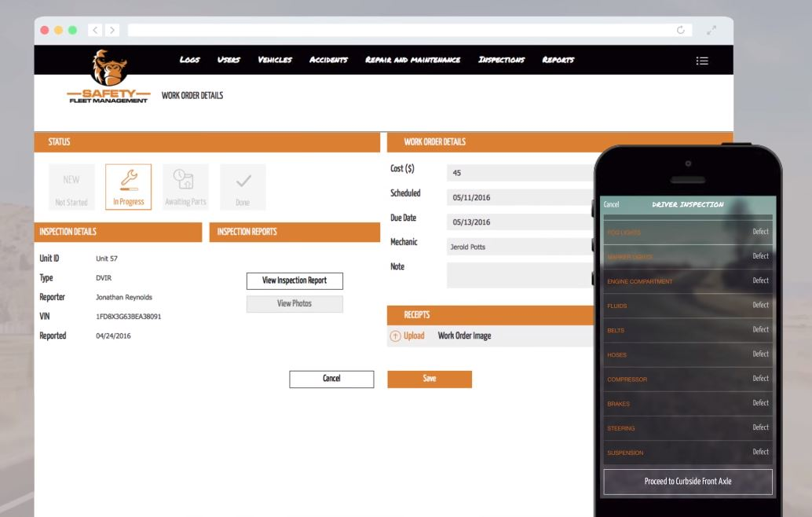Click the browser back arrow
This screenshot has width=812, height=517.
94,29
